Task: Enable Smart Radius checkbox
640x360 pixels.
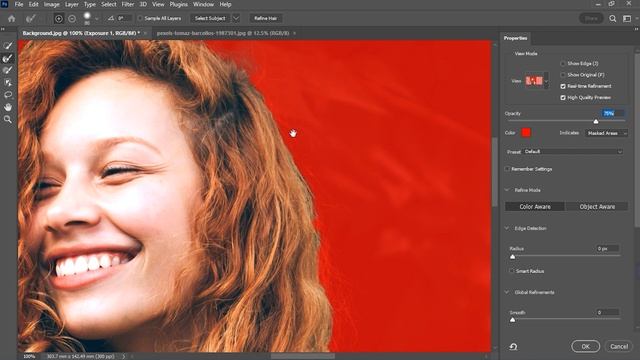Action: pyautogui.click(x=512, y=271)
